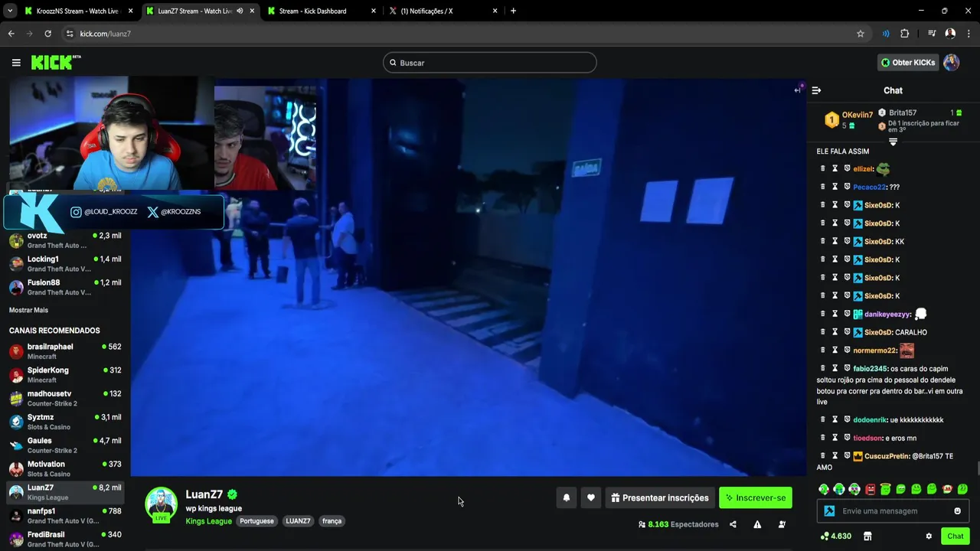The image size is (980, 551).
Task: Expand the leaderboard with down arrow
Action: tap(893, 142)
